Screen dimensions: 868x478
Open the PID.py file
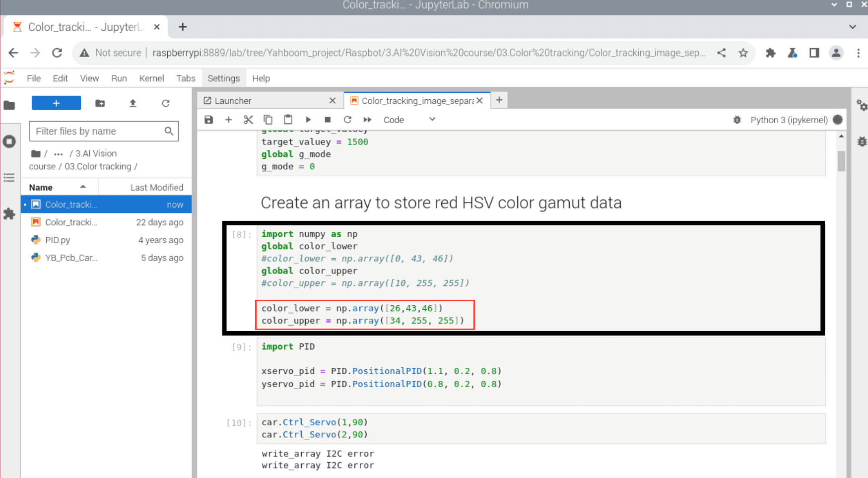click(x=58, y=240)
